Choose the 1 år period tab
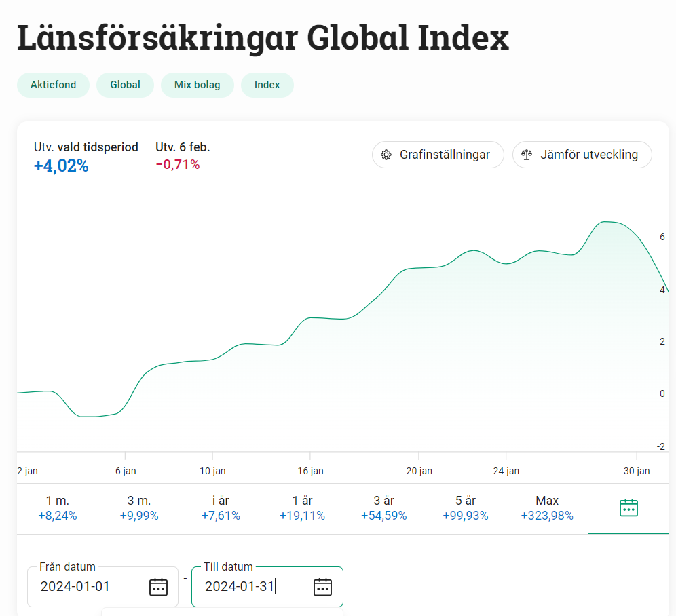 (302, 508)
